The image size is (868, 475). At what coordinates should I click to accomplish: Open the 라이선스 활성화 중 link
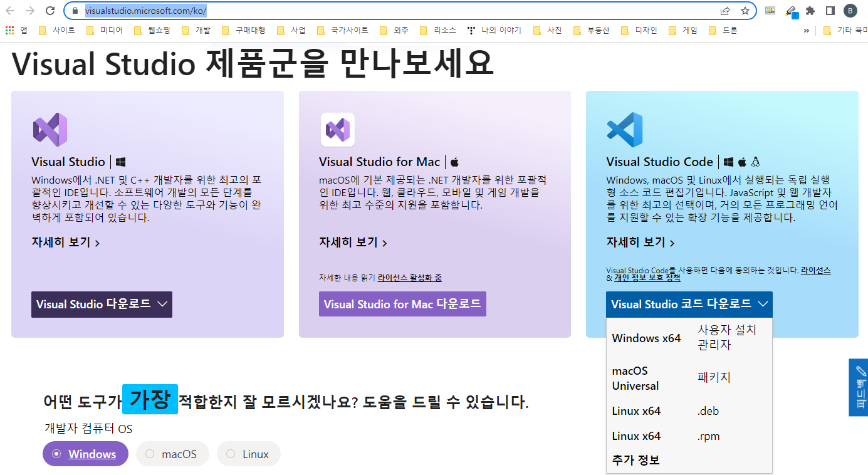(x=410, y=278)
